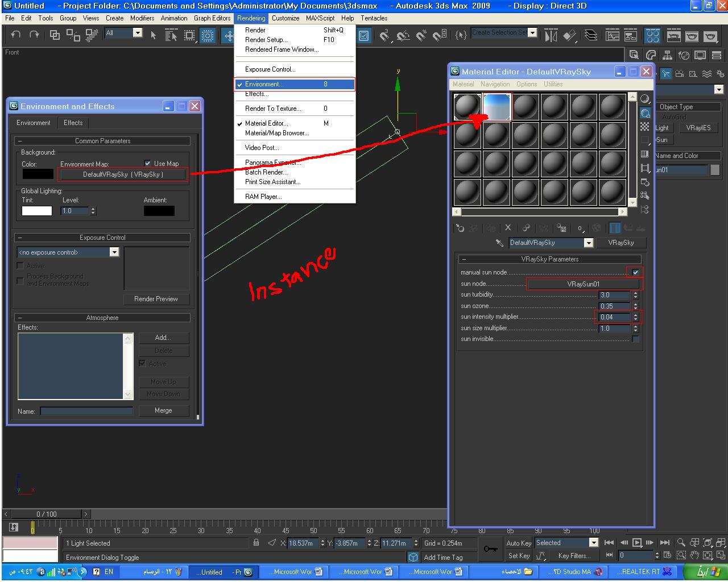
Task: Click the Merge button
Action: (163, 410)
